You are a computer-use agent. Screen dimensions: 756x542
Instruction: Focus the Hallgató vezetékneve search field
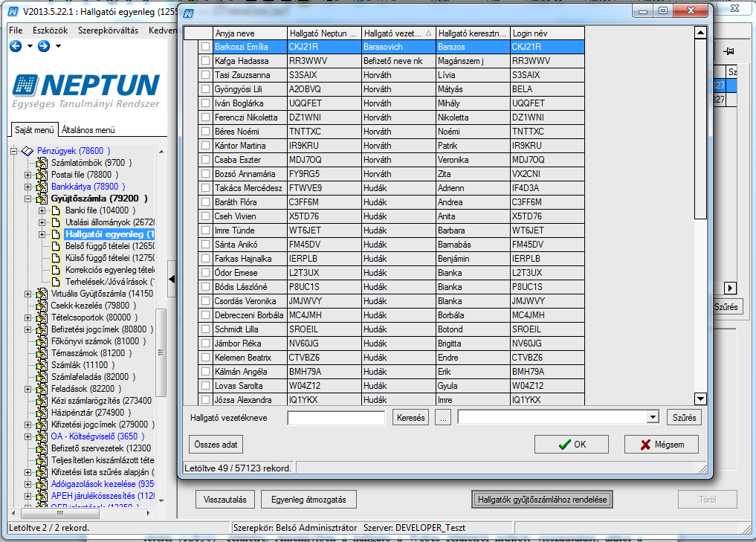coord(336,418)
